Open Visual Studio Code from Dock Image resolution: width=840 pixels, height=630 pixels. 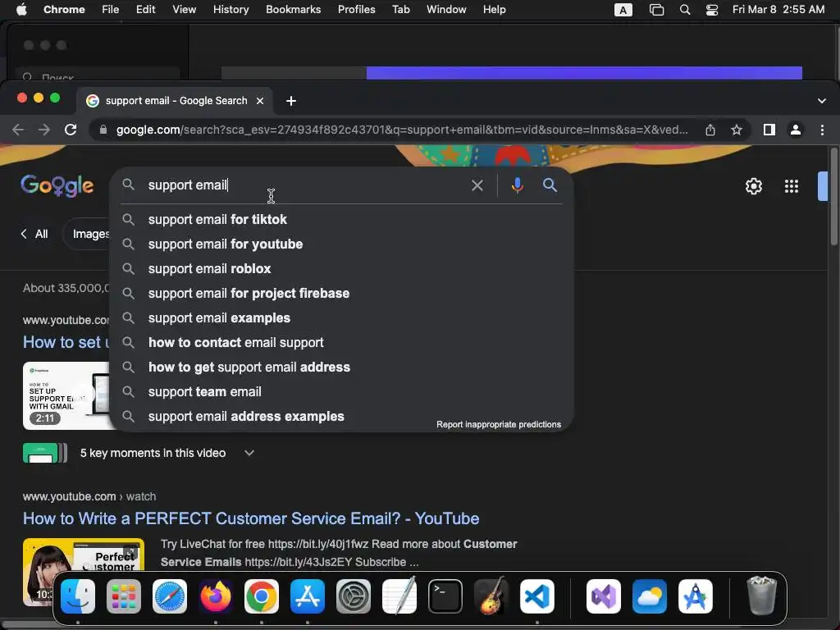tap(537, 596)
